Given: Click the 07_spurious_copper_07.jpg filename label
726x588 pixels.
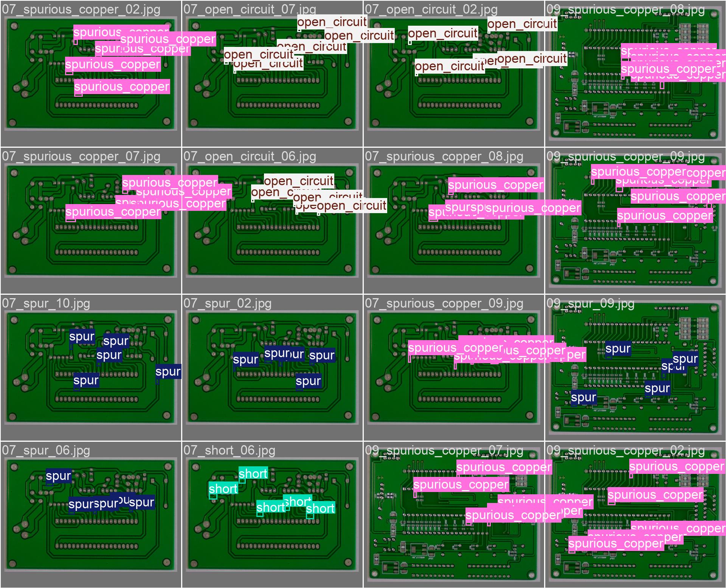Looking at the screenshot, I should click(81, 156).
